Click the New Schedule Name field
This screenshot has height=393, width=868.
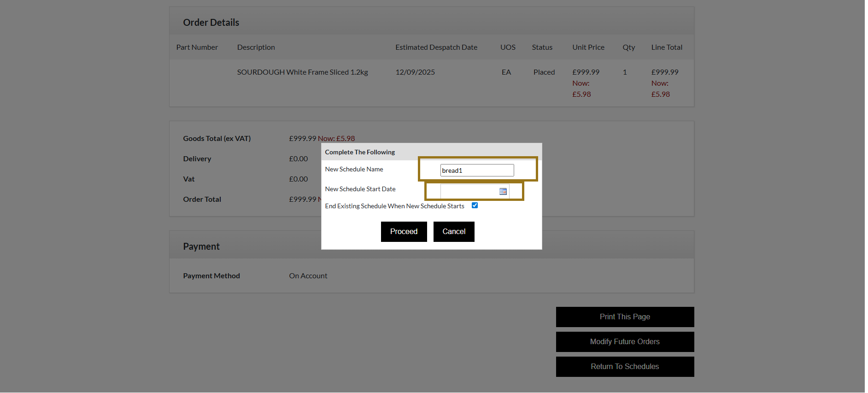(x=477, y=170)
